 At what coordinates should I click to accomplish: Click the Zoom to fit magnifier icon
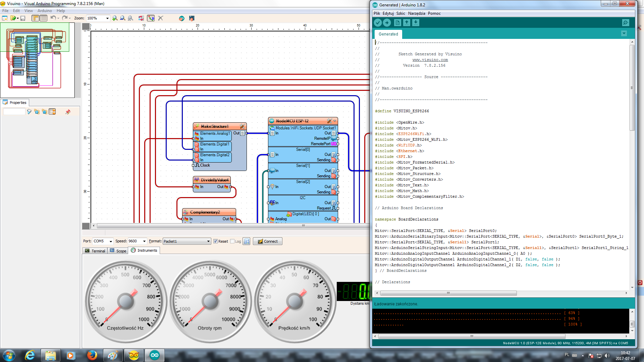(130, 18)
